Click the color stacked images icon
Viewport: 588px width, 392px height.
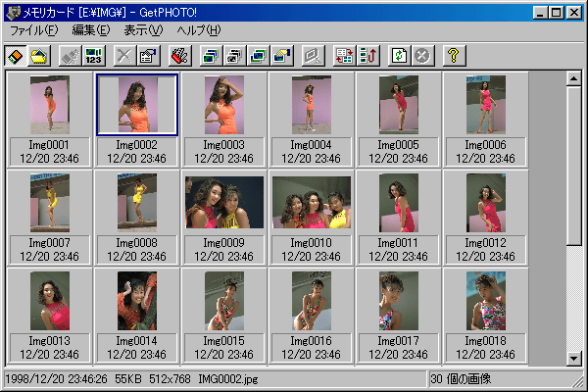211,56
